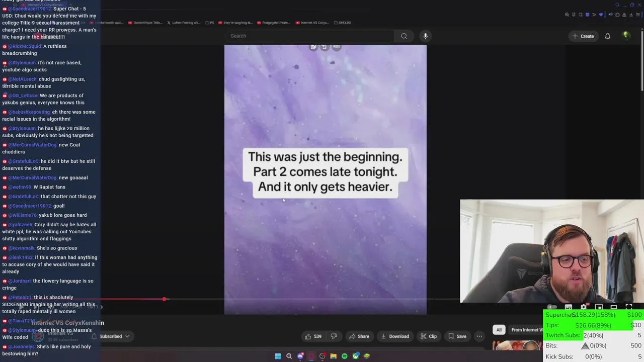The width and height of the screenshot is (644, 362).
Task: Open the PS bookmarks folder
Action: coord(210,23)
